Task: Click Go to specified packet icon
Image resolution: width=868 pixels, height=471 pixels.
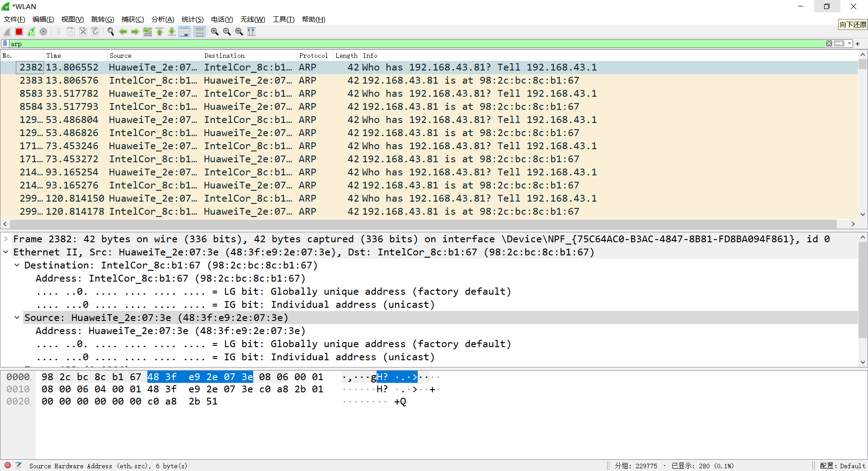Action: click(147, 32)
